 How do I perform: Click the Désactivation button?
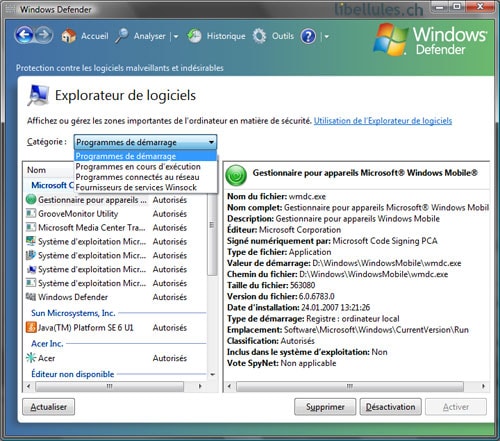coord(390,407)
